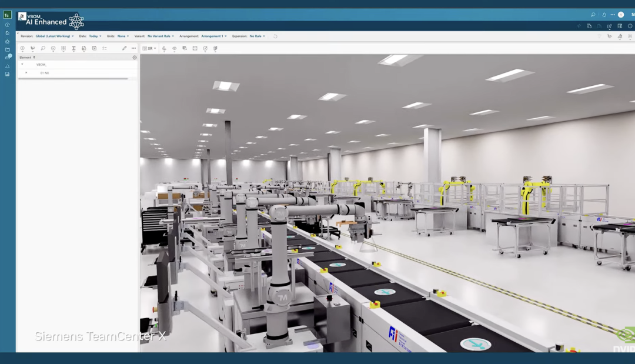Select the 01 NX tree item
This screenshot has height=364, width=635.
(45, 73)
